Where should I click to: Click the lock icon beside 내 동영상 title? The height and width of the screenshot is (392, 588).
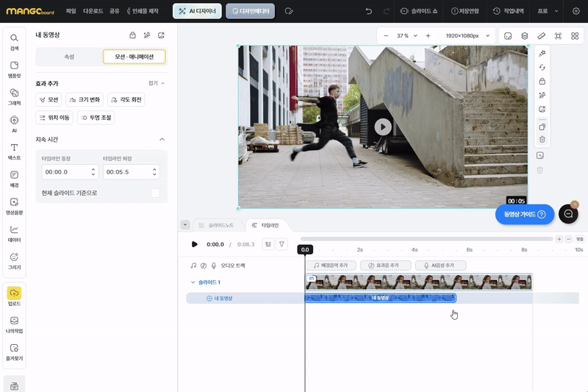point(132,35)
